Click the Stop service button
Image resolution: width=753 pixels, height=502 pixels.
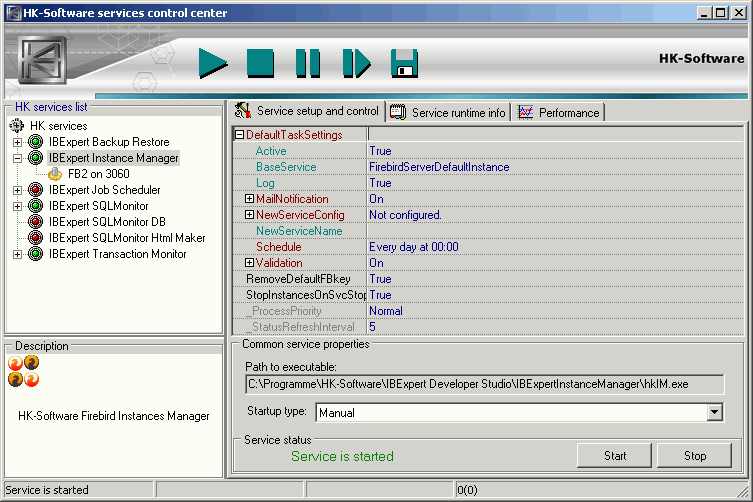click(694, 455)
